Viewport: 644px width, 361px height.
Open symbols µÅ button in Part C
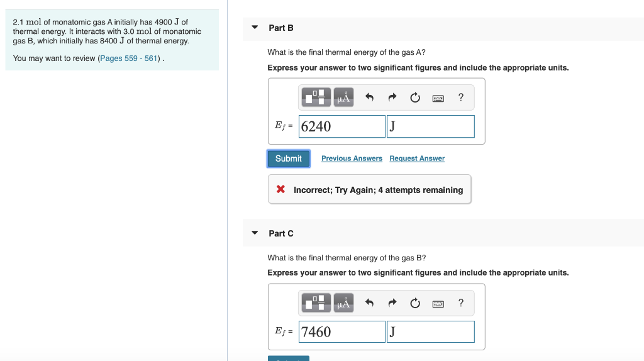pyautogui.click(x=343, y=303)
